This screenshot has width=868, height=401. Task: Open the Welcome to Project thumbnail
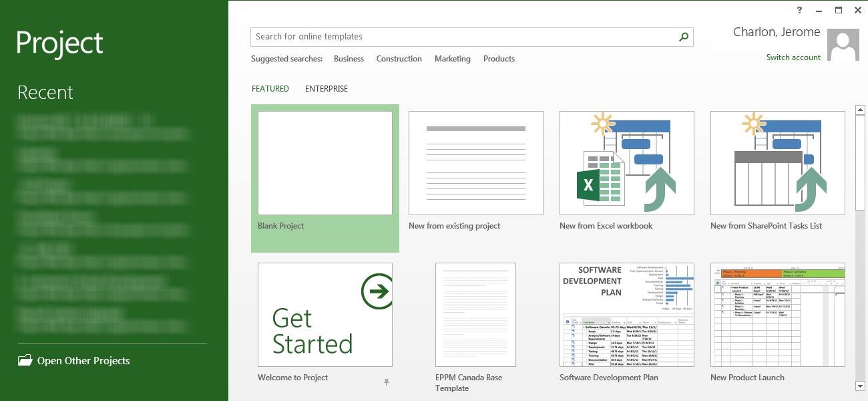325,315
